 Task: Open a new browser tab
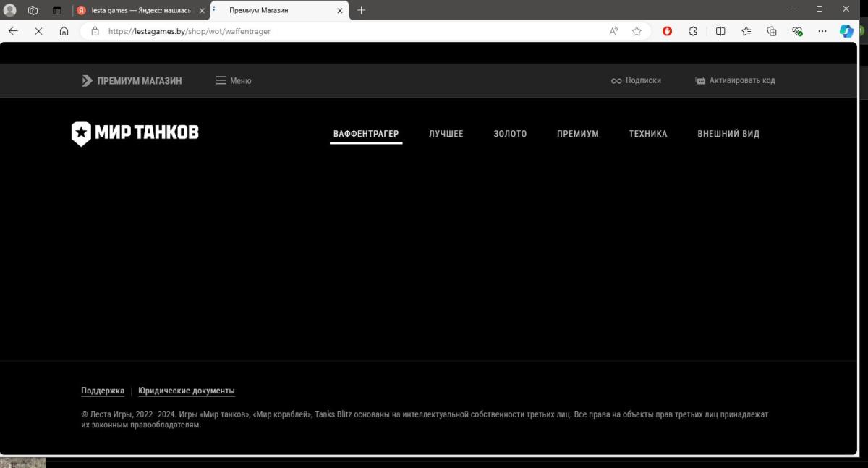coord(361,10)
